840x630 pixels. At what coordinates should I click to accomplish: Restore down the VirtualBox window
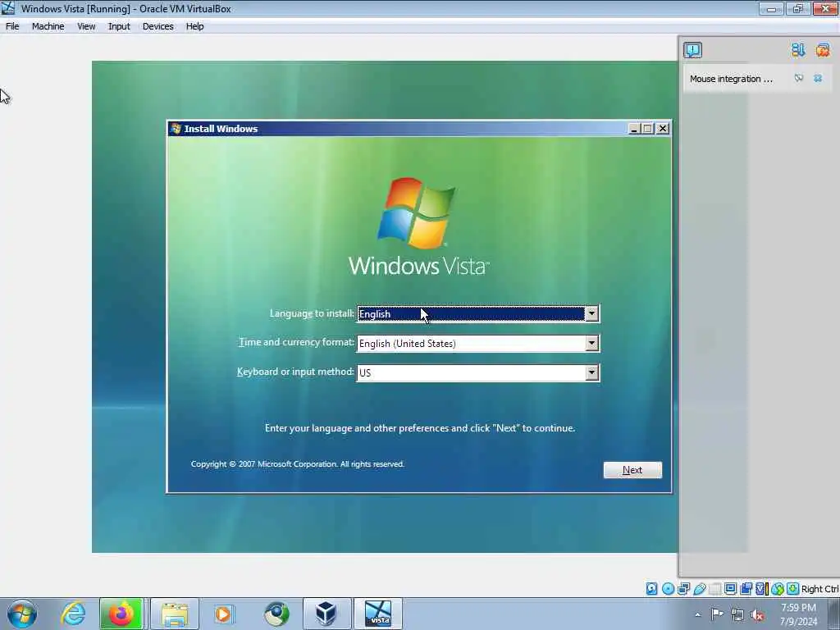tap(798, 8)
